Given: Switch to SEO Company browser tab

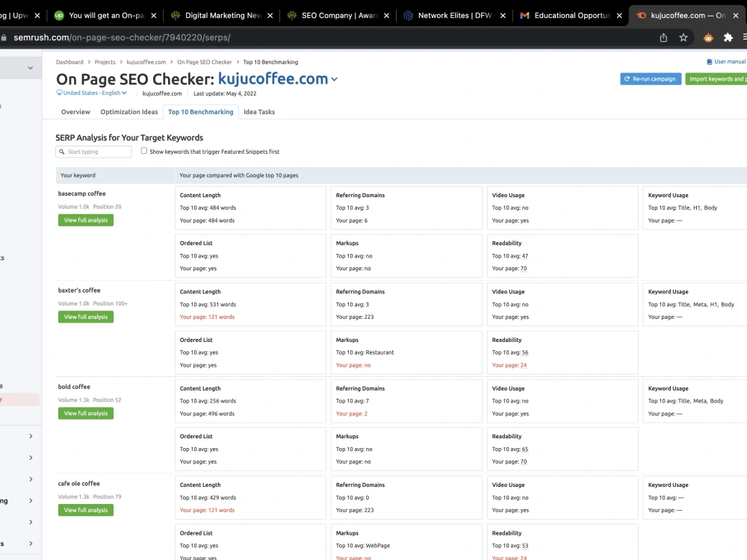Looking at the screenshot, I should (x=338, y=16).
